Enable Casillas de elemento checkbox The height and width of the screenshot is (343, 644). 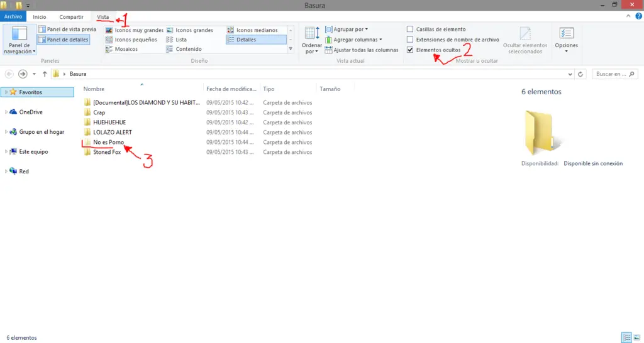[x=410, y=29]
